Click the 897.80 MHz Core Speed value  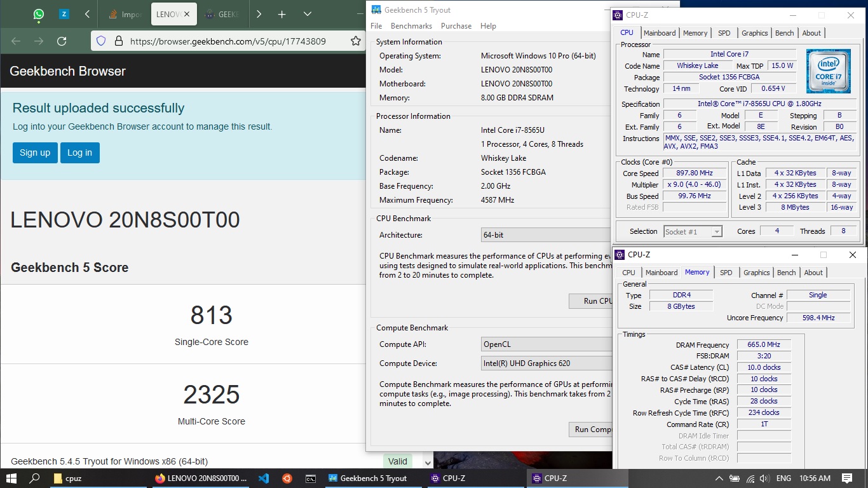[695, 173]
